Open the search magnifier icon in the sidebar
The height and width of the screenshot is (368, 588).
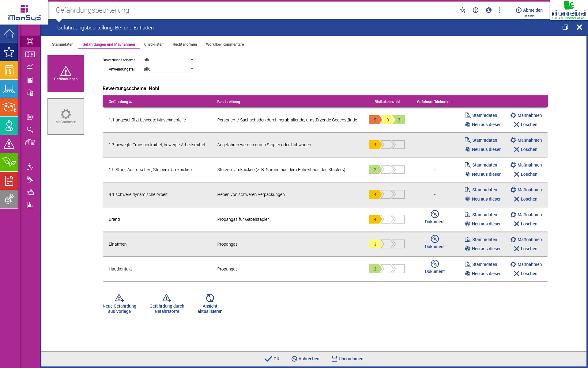click(30, 130)
